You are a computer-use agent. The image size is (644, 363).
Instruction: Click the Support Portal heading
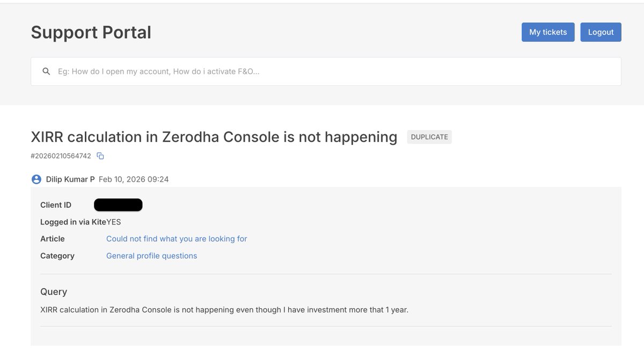tap(91, 32)
